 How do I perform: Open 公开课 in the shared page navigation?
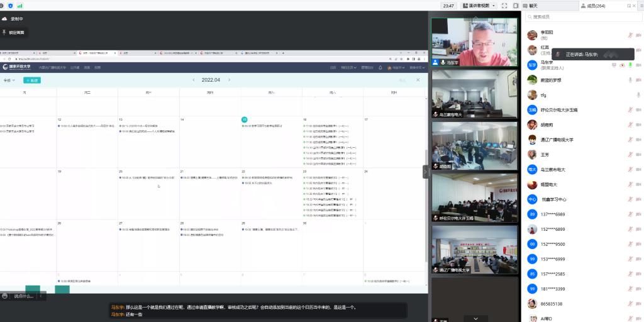(75, 67)
